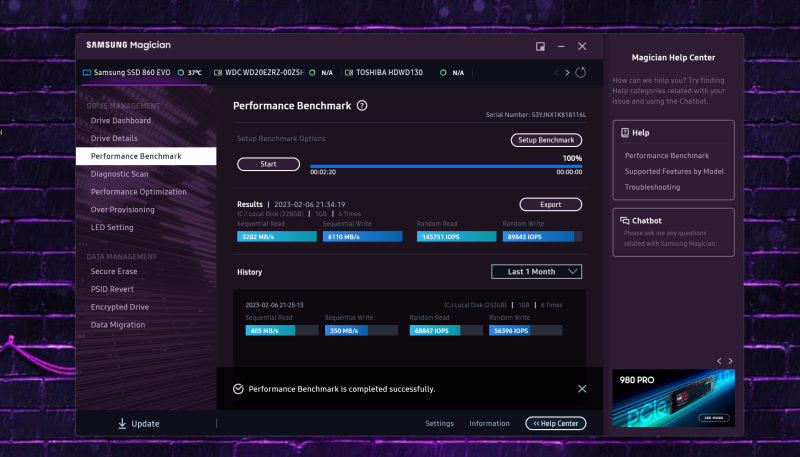The width and height of the screenshot is (800, 457).
Task: Switch to the WDC WD20EZRZ drive tab
Action: click(262, 73)
